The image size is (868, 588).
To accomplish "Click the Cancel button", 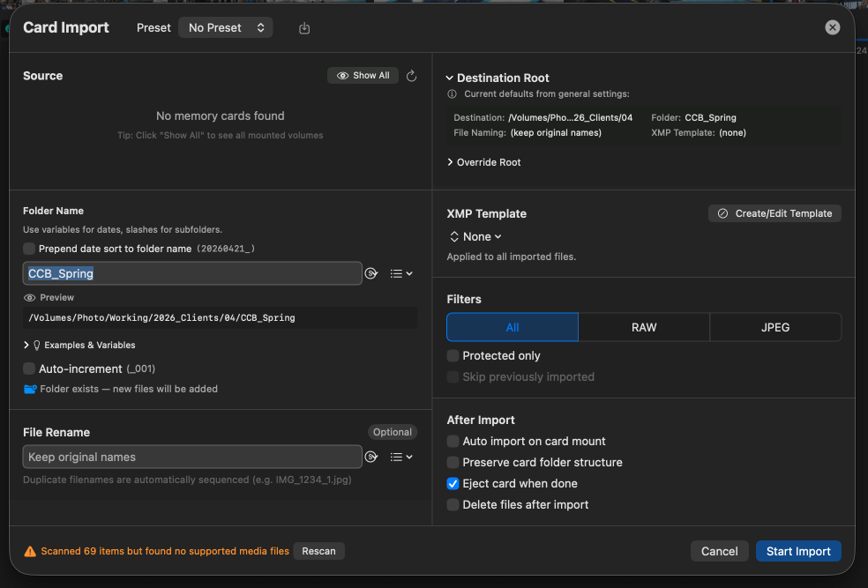I will 719,552.
